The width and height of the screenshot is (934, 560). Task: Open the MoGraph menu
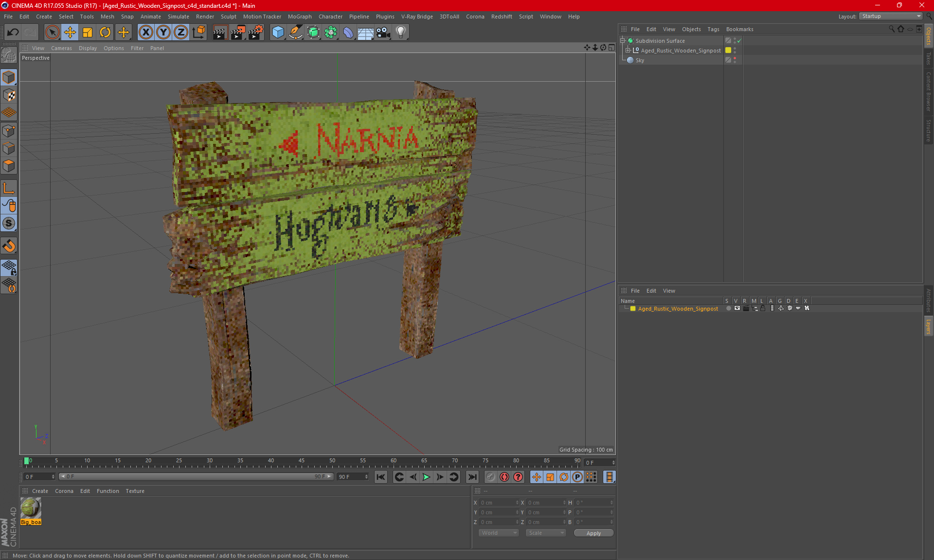[300, 17]
